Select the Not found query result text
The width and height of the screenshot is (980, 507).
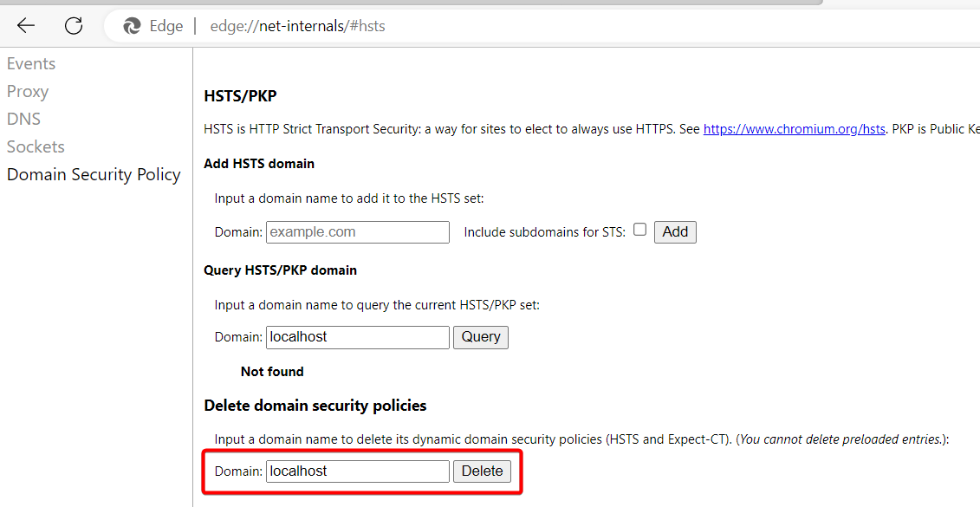click(x=271, y=371)
